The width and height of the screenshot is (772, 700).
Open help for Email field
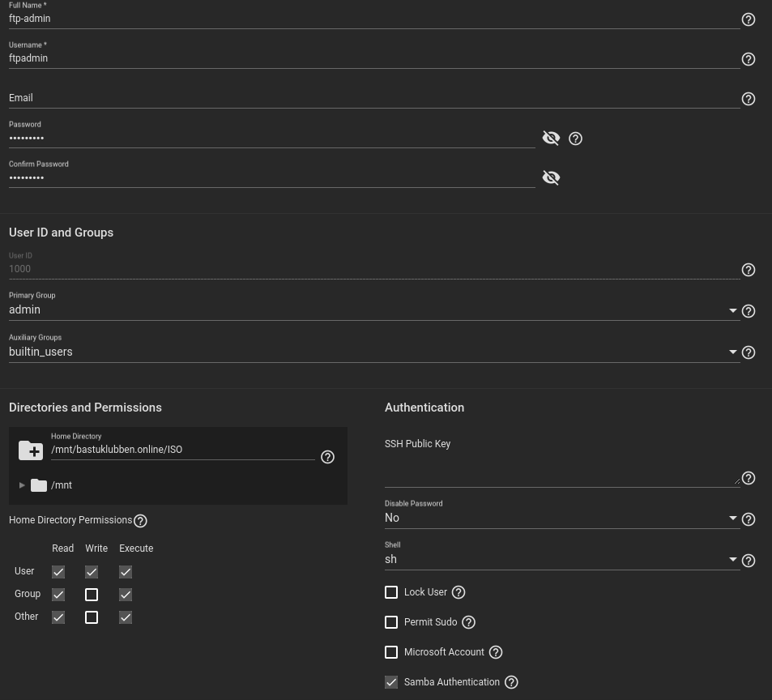point(748,99)
